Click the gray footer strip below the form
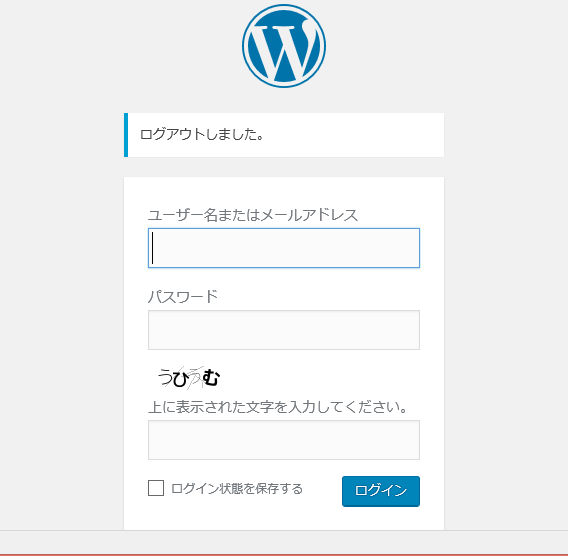 284,542
